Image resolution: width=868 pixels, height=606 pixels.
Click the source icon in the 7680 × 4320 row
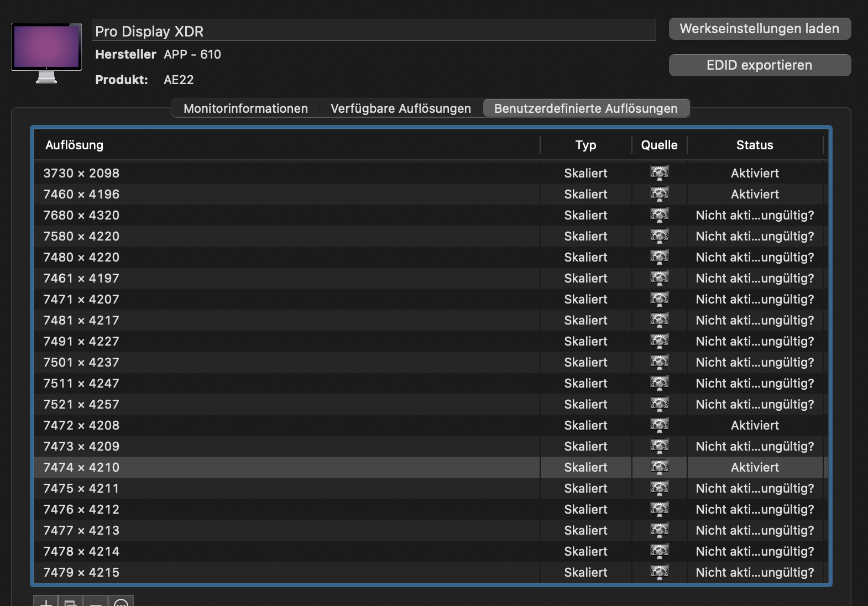pyautogui.click(x=660, y=215)
